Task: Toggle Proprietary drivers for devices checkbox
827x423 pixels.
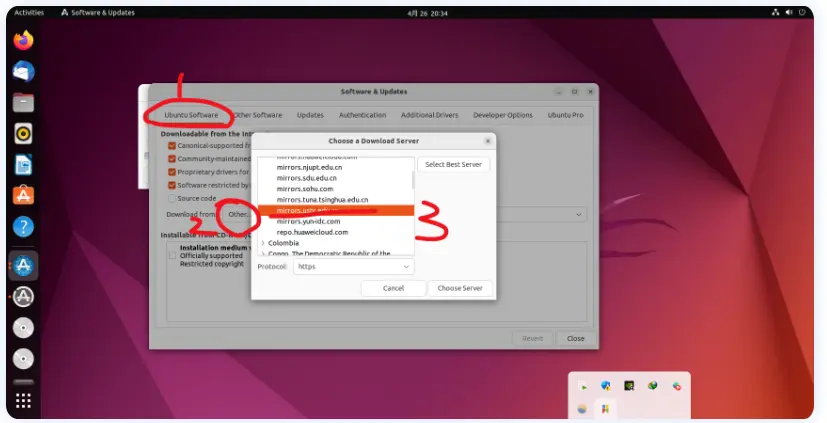Action: tap(172, 172)
